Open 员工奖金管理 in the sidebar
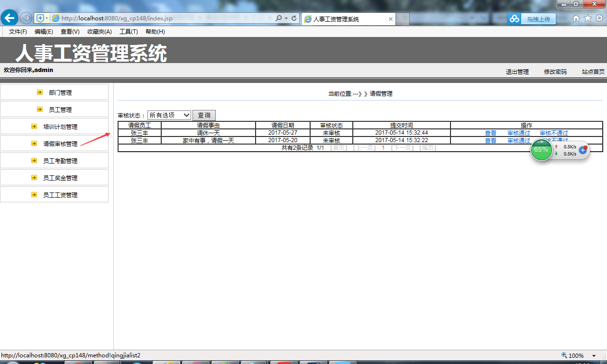607x364 pixels. (60, 178)
